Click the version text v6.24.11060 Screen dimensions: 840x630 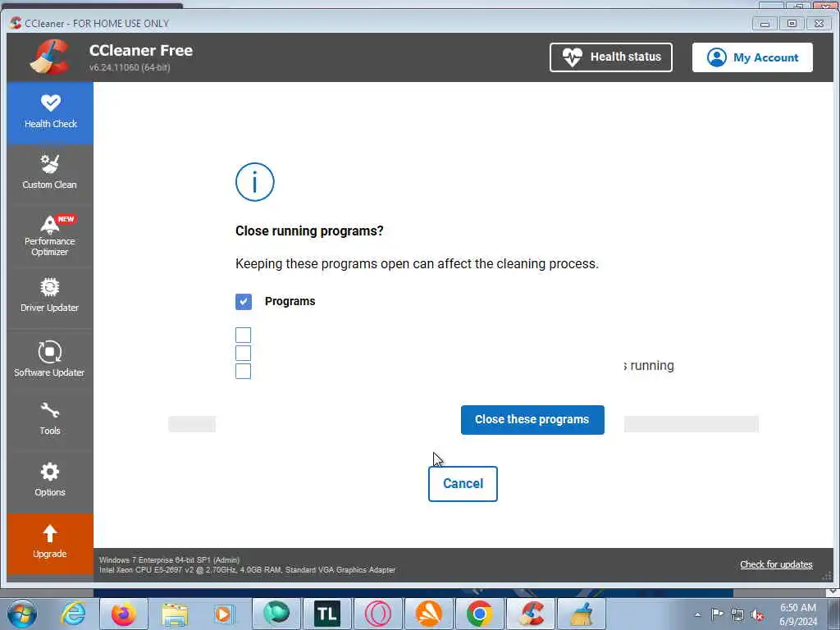pyautogui.click(x=130, y=67)
